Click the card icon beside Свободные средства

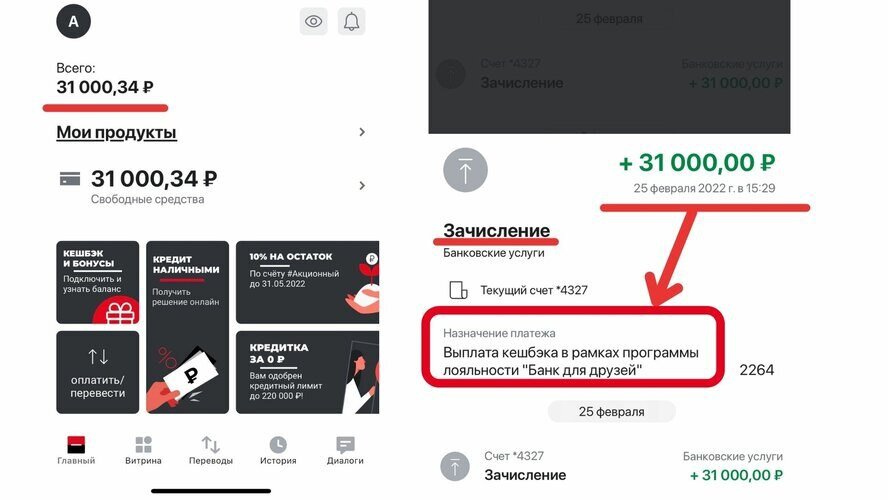coord(70,179)
